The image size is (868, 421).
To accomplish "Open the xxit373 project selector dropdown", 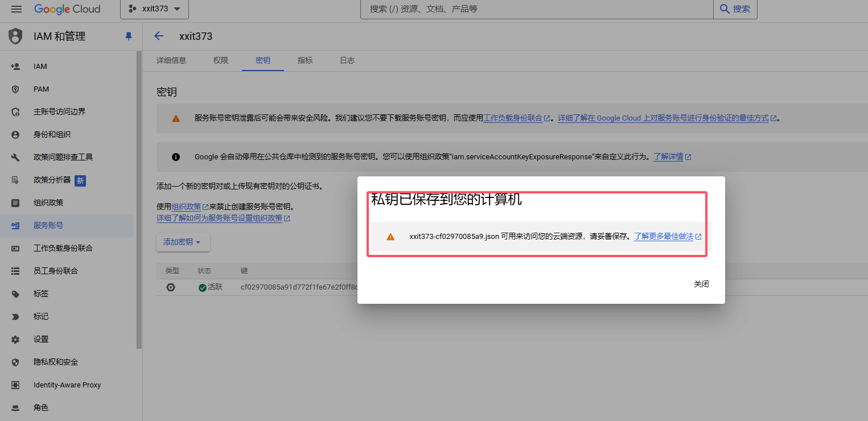I will [x=154, y=9].
